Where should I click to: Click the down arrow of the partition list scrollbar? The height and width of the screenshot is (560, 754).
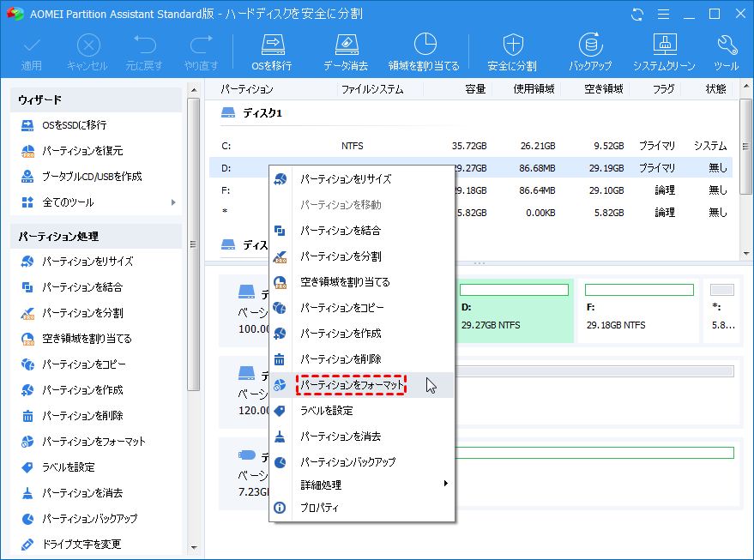coord(745,254)
